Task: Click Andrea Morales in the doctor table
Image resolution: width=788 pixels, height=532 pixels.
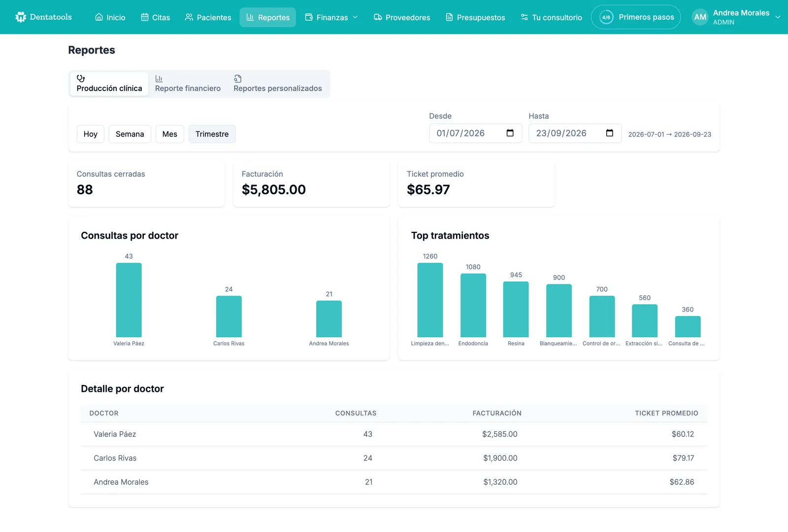Action: (x=121, y=482)
